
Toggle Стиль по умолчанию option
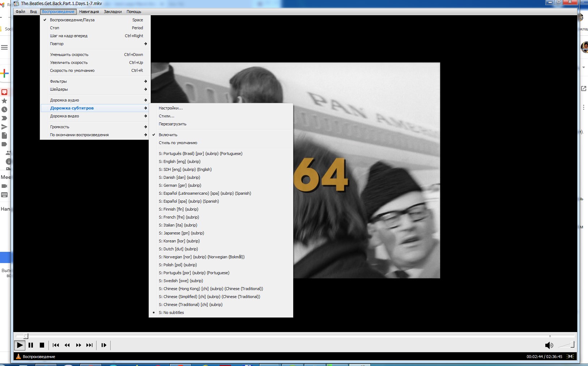click(x=221, y=143)
